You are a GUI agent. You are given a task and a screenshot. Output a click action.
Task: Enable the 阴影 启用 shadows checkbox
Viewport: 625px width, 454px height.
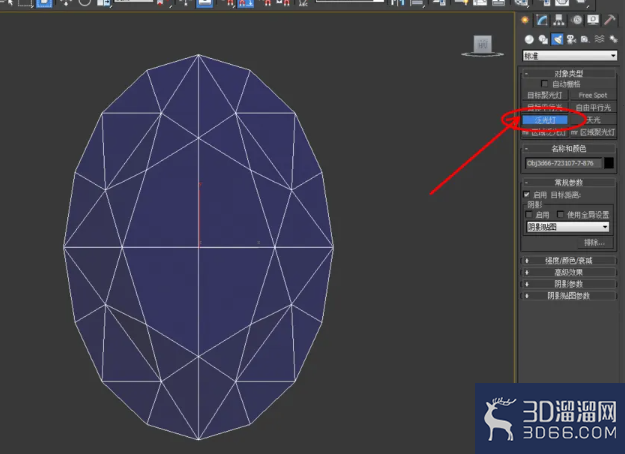(529, 215)
